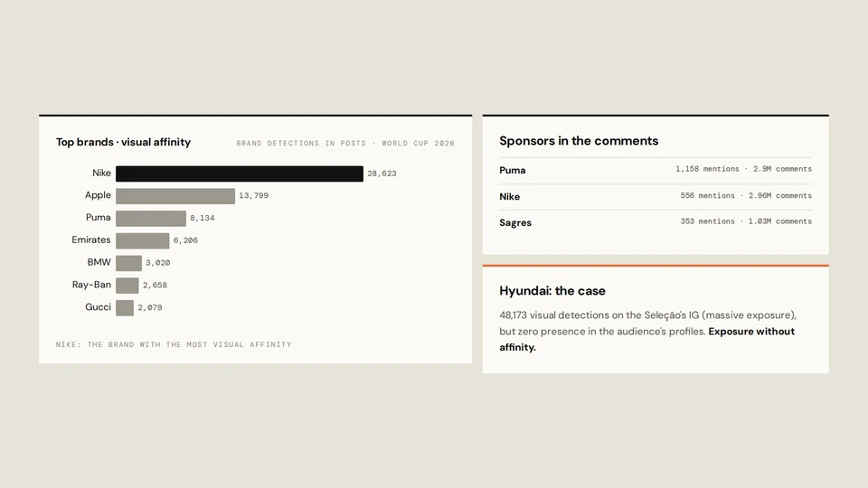The height and width of the screenshot is (488, 868).
Task: Click the Gucci bar in the chart
Action: (x=125, y=307)
